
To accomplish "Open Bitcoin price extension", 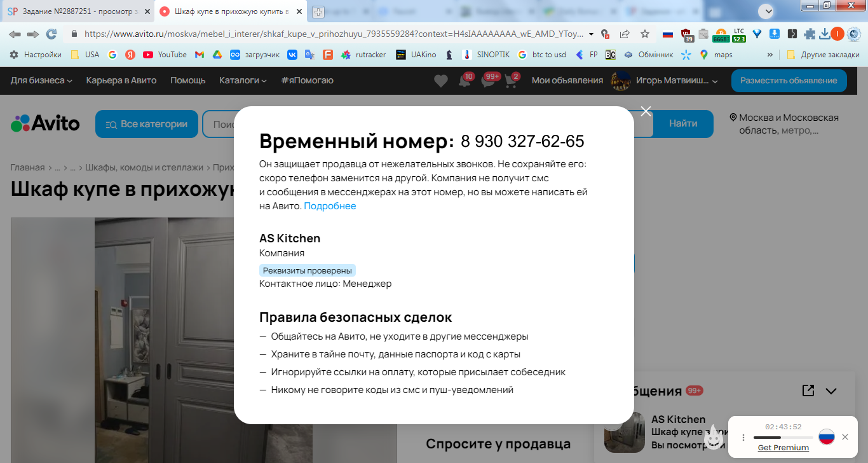I will tap(721, 34).
